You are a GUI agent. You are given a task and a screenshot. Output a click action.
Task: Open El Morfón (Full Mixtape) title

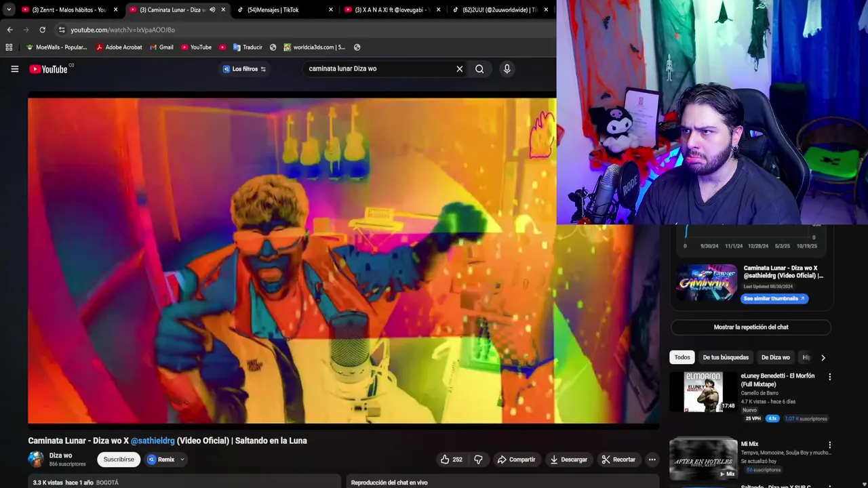[778, 380]
